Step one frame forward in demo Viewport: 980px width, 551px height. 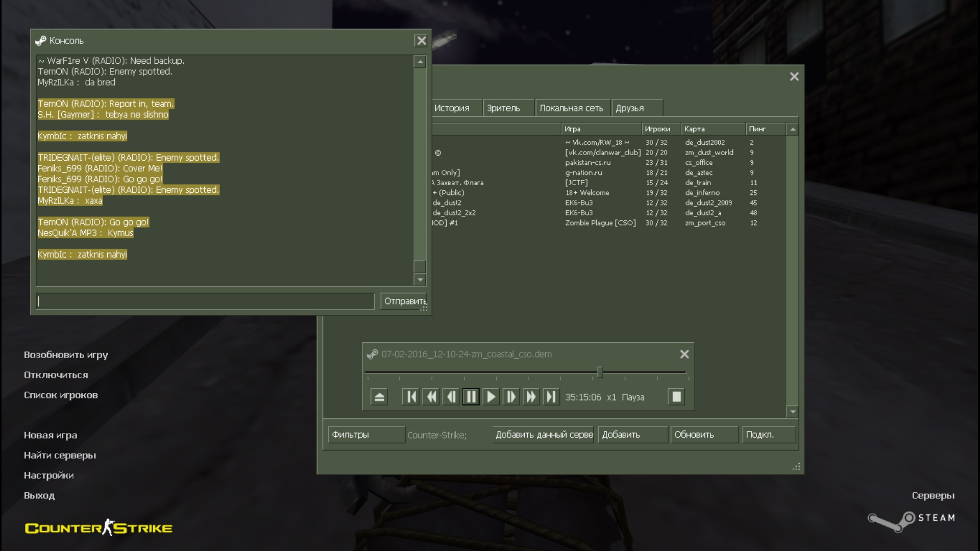point(510,397)
